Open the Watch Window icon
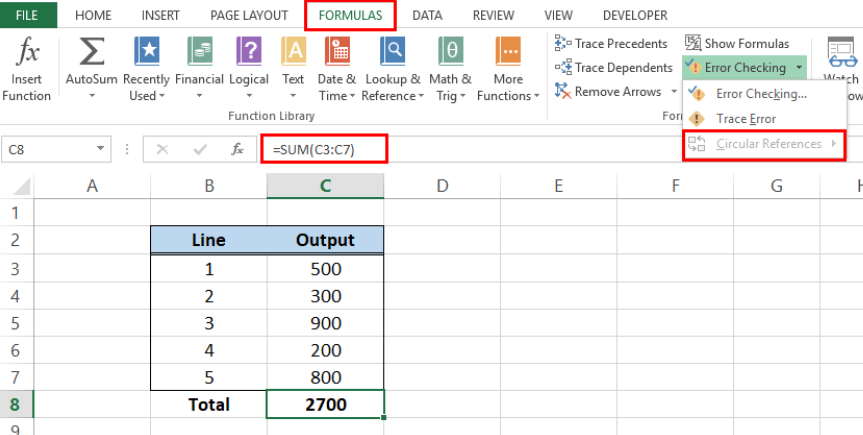 (x=842, y=52)
